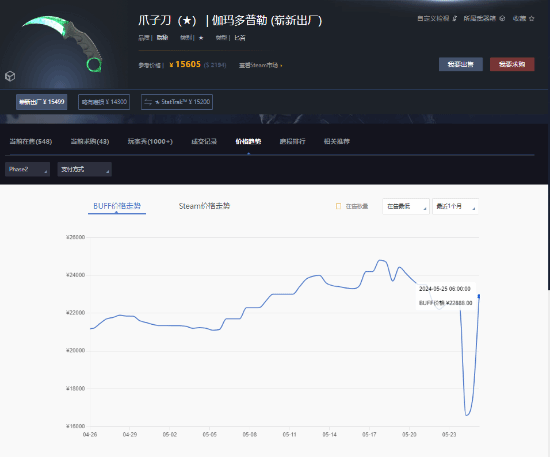The width and height of the screenshot is (550, 457).
Task: Switch to the 成交记录 tab
Action: click(x=204, y=141)
